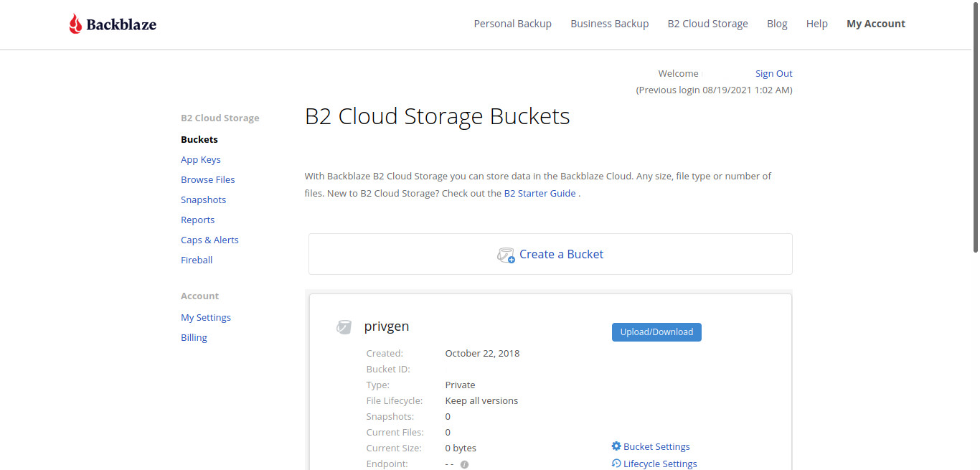Viewport: 980px width, 470px height.
Task: Open Lifecycle Settings via its clock icon
Action: pos(616,464)
